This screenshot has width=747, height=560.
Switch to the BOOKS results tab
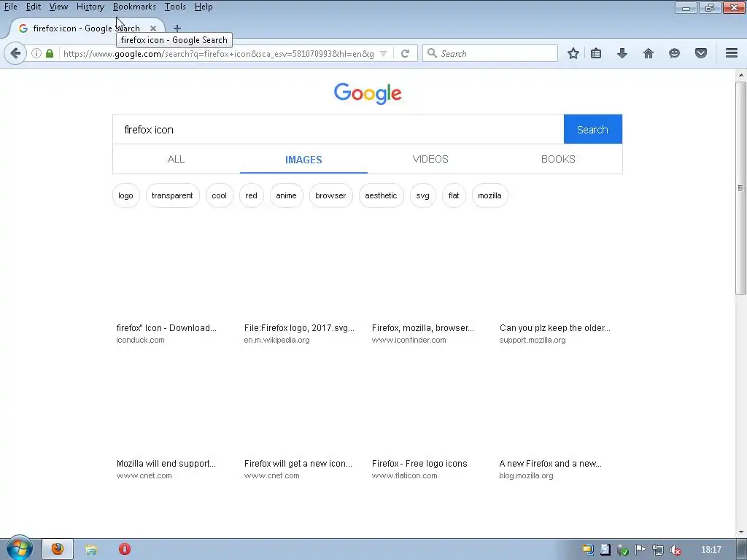(x=558, y=159)
